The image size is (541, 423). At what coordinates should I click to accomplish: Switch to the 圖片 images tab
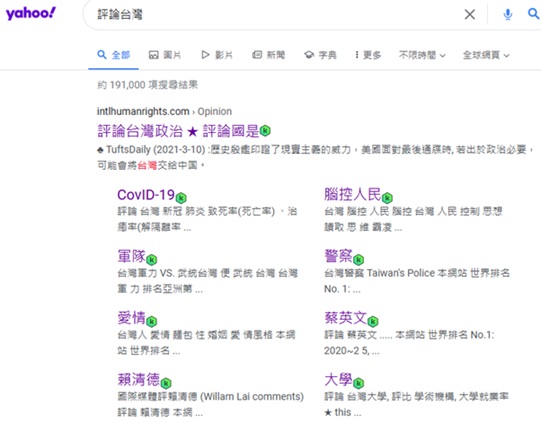(165, 55)
